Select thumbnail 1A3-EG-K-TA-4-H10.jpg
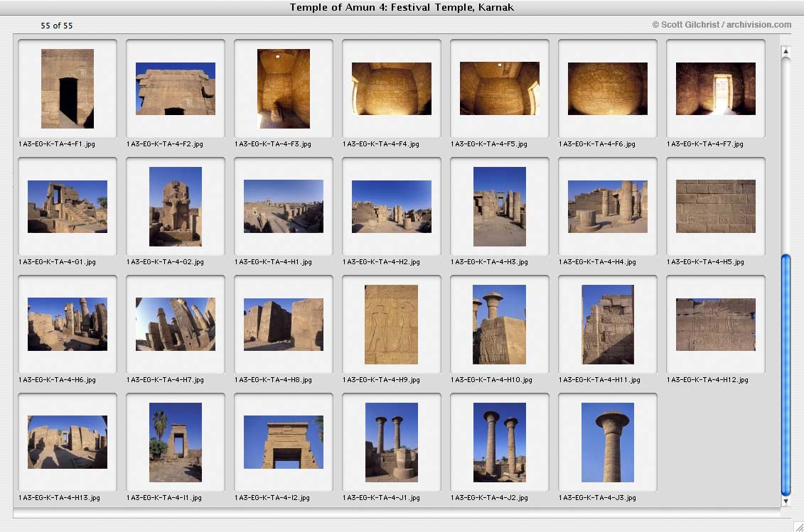This screenshot has height=532, width=804. 500,325
